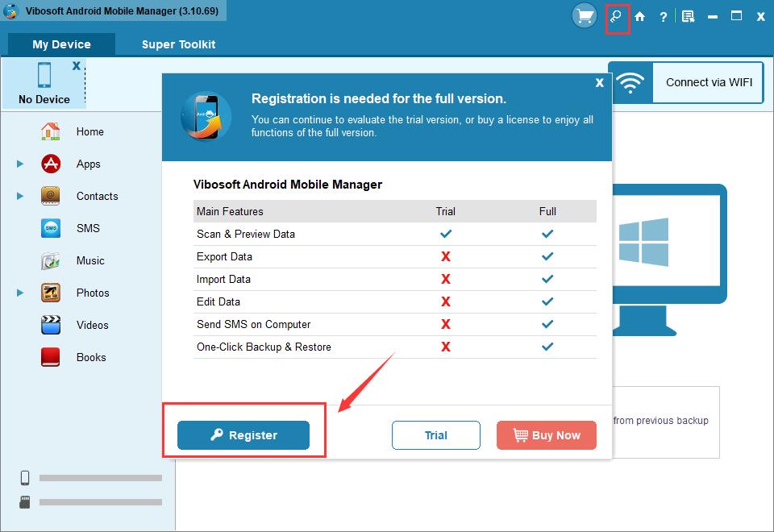Click the phone storage icon at bottom left
The width and height of the screenshot is (774, 532).
(x=25, y=478)
